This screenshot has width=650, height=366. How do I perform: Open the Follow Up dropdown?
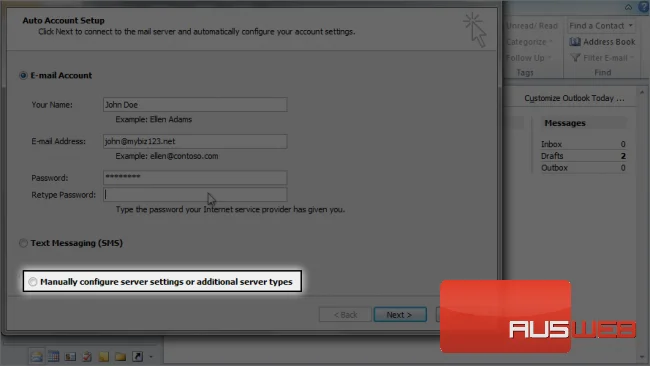point(529,58)
